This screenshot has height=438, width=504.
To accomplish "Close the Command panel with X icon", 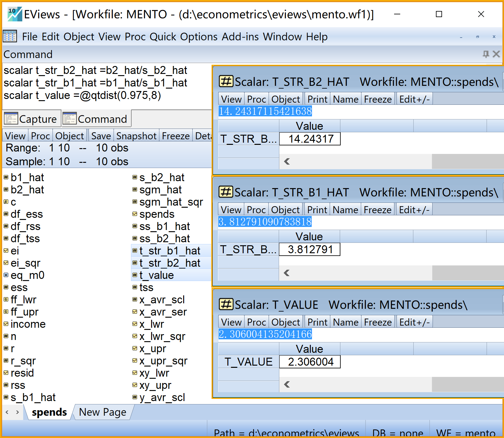I will click(x=496, y=54).
